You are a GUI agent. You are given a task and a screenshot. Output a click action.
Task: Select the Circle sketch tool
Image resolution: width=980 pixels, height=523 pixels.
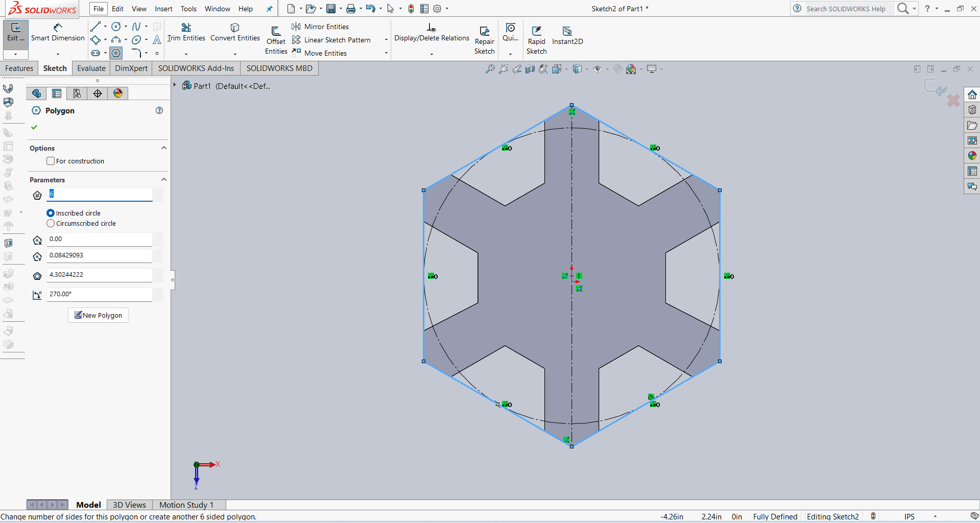click(116, 27)
